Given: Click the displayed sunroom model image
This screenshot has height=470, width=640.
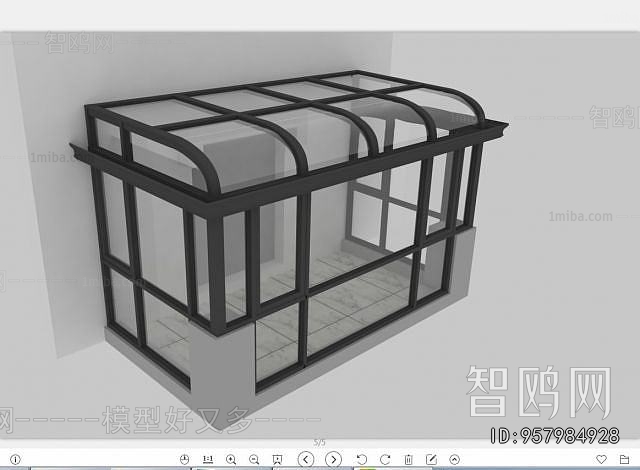Looking at the screenshot, I should [x=320, y=235].
